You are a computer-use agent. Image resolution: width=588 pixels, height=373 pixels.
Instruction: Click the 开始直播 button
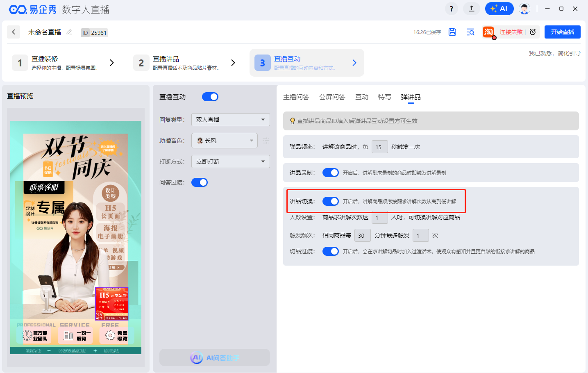point(562,32)
